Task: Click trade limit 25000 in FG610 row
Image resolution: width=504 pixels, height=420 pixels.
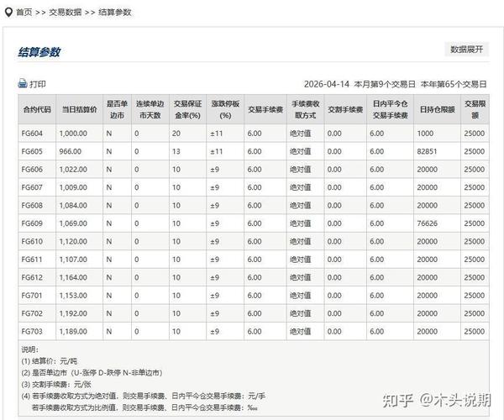Action: point(475,241)
